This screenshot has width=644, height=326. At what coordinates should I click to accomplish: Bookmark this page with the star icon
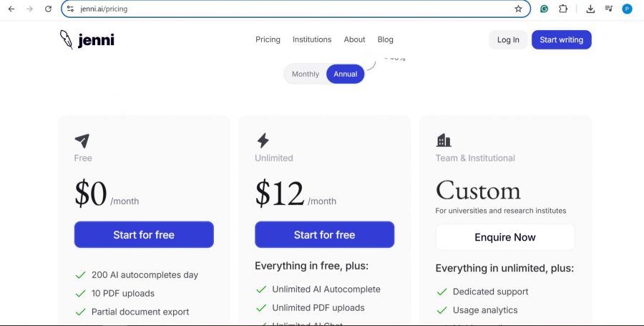pos(518,9)
